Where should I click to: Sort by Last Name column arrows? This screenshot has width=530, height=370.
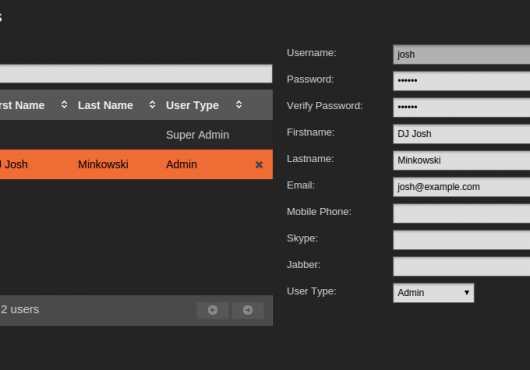pos(152,105)
